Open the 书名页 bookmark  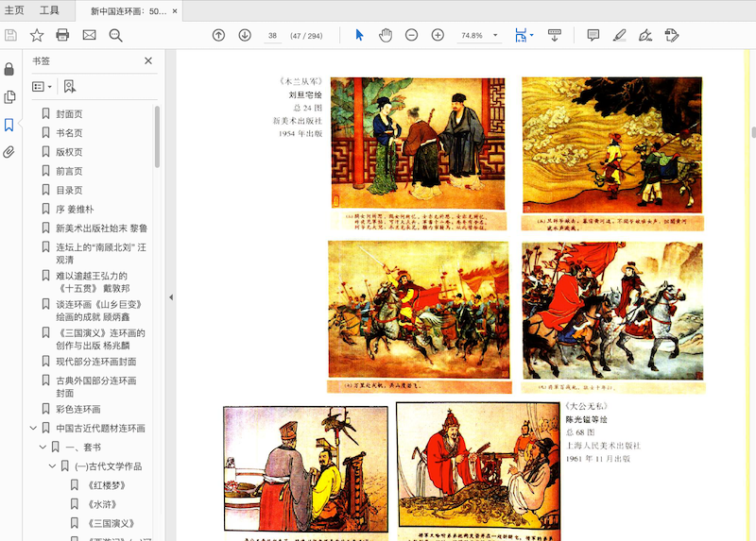[x=69, y=133]
